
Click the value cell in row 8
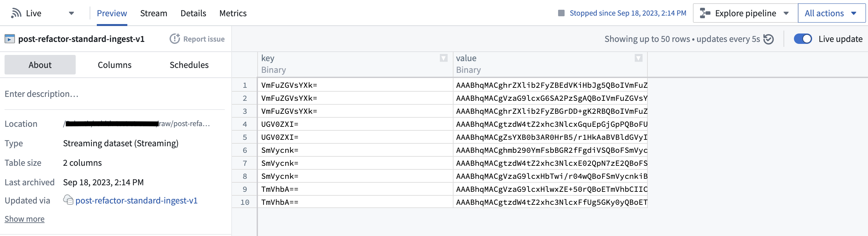550,176
